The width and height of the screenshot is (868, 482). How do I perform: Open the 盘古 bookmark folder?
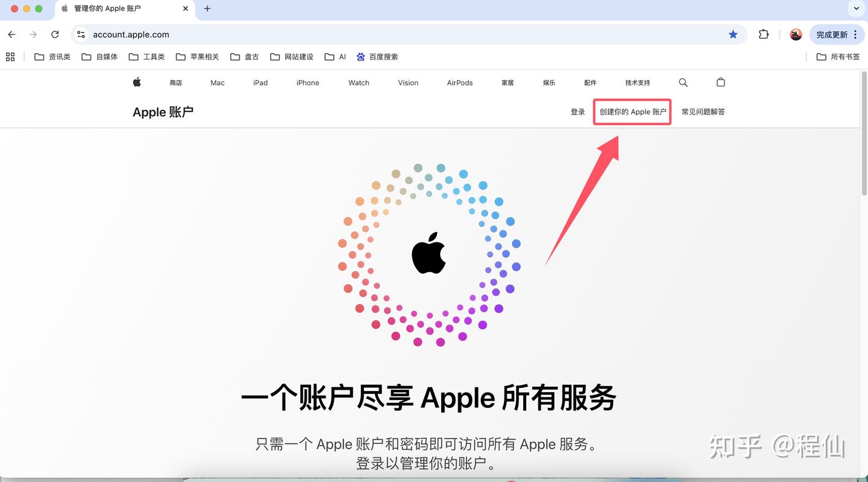[244, 57]
